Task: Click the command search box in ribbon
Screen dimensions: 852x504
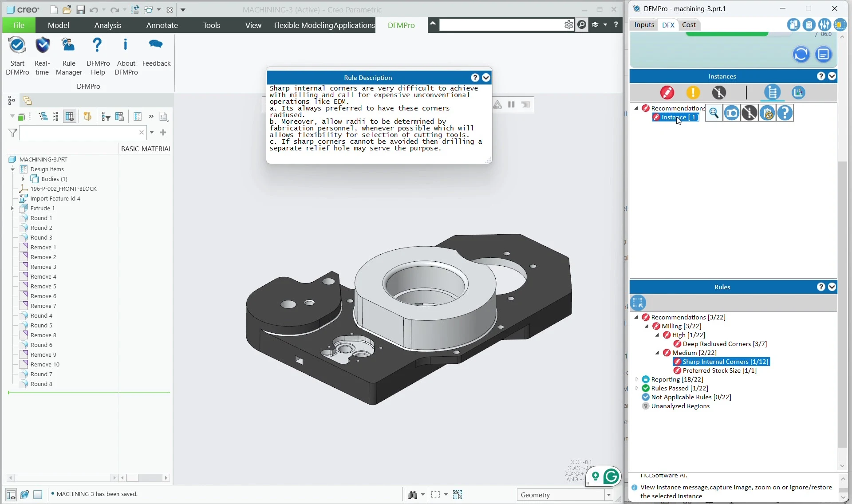Action: tap(501, 25)
